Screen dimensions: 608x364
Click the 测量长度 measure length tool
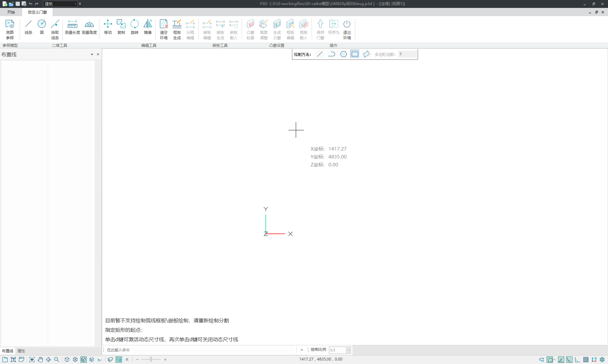(72, 27)
